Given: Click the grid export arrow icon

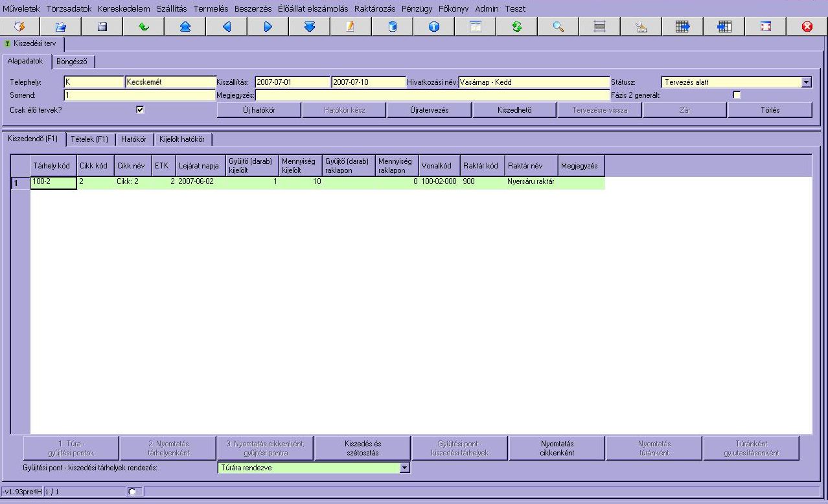Looking at the screenshot, I should [683, 27].
